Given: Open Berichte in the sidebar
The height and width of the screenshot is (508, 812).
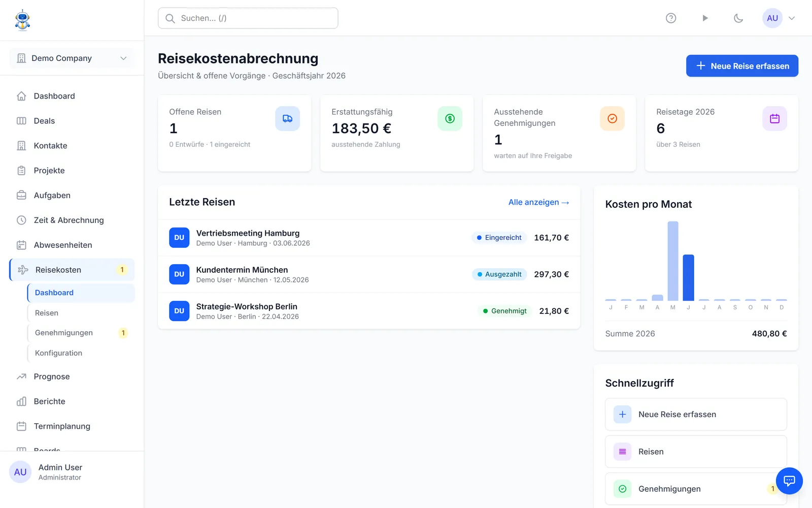Looking at the screenshot, I should tap(72, 401).
